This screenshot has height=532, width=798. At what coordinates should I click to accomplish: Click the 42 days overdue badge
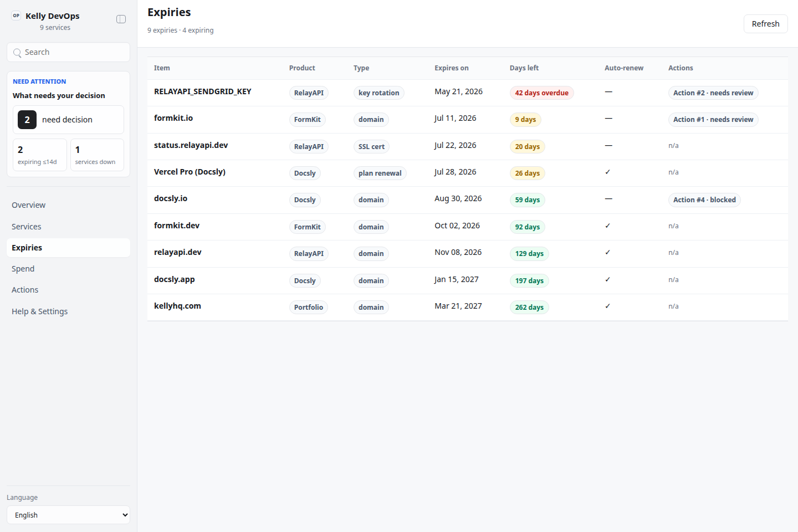[542, 93]
